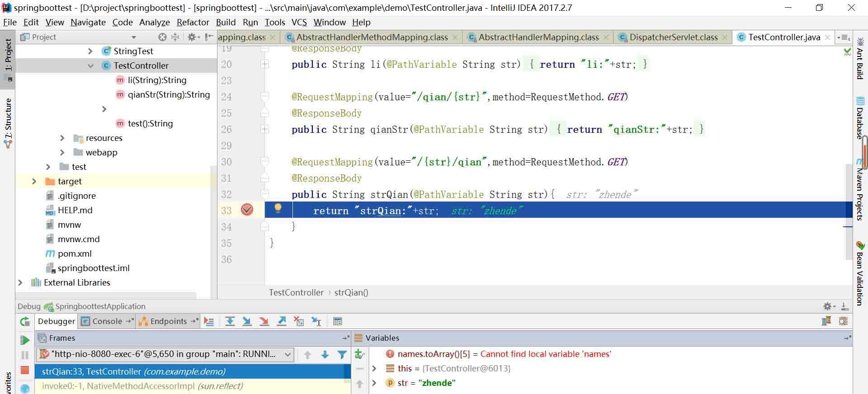Open Debug tool window gear settings

point(829,306)
